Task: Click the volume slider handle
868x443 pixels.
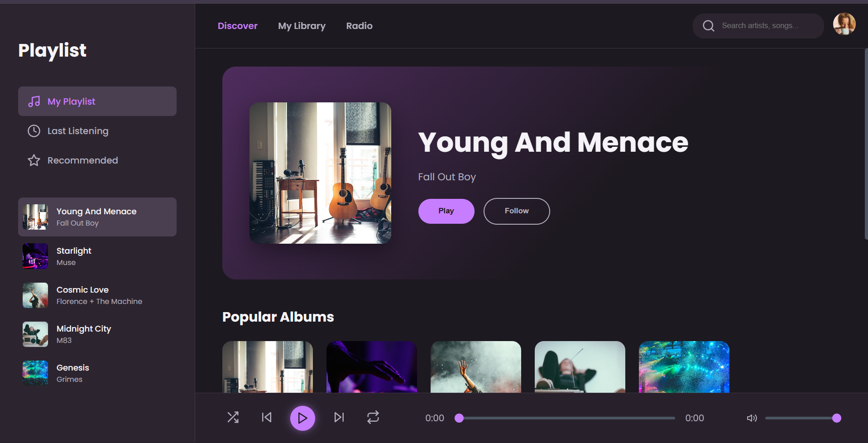Action: point(837,418)
